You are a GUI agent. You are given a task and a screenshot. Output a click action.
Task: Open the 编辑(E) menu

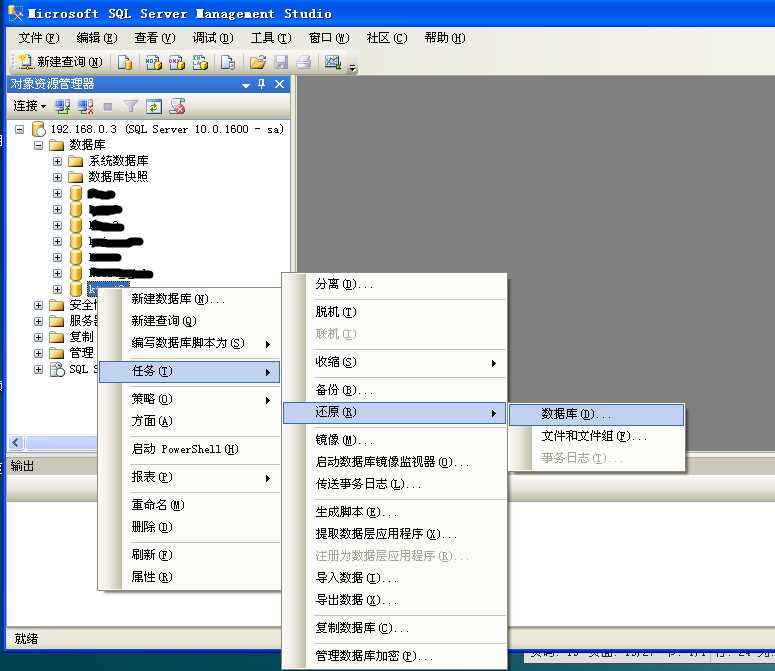click(x=97, y=38)
